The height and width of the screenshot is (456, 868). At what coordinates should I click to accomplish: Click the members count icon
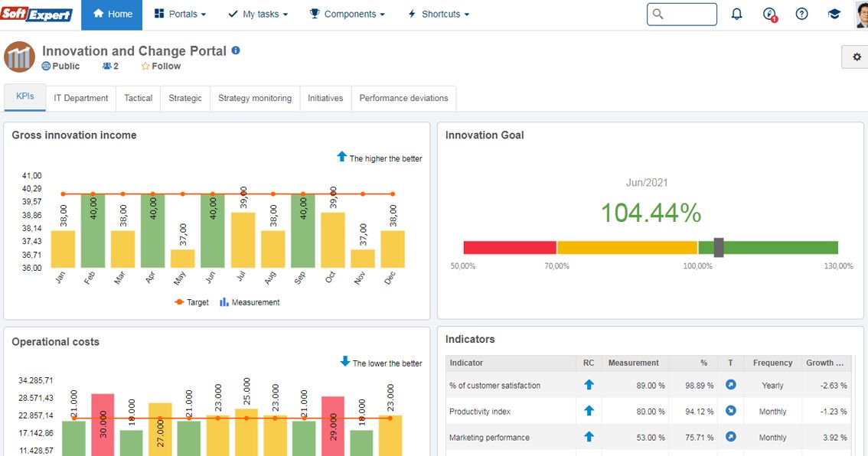tap(107, 66)
